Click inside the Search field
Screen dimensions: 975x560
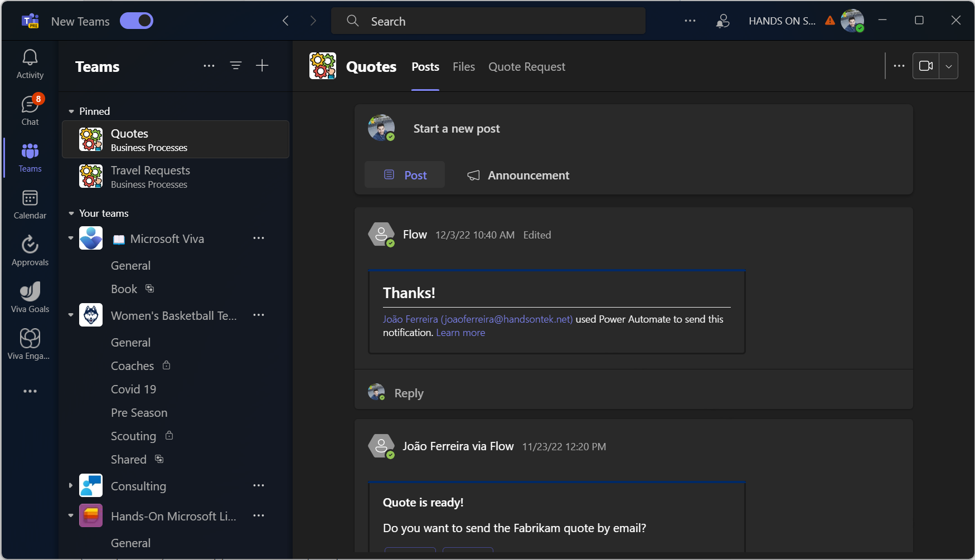[488, 21]
